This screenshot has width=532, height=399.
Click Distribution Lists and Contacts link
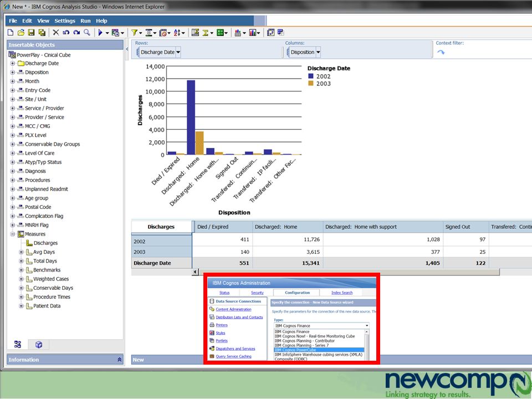(239, 317)
